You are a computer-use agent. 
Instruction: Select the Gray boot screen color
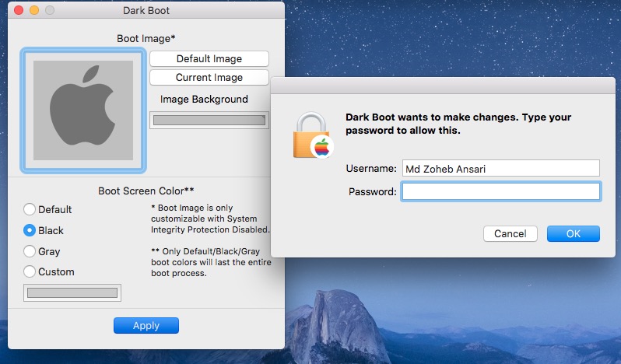coord(30,251)
